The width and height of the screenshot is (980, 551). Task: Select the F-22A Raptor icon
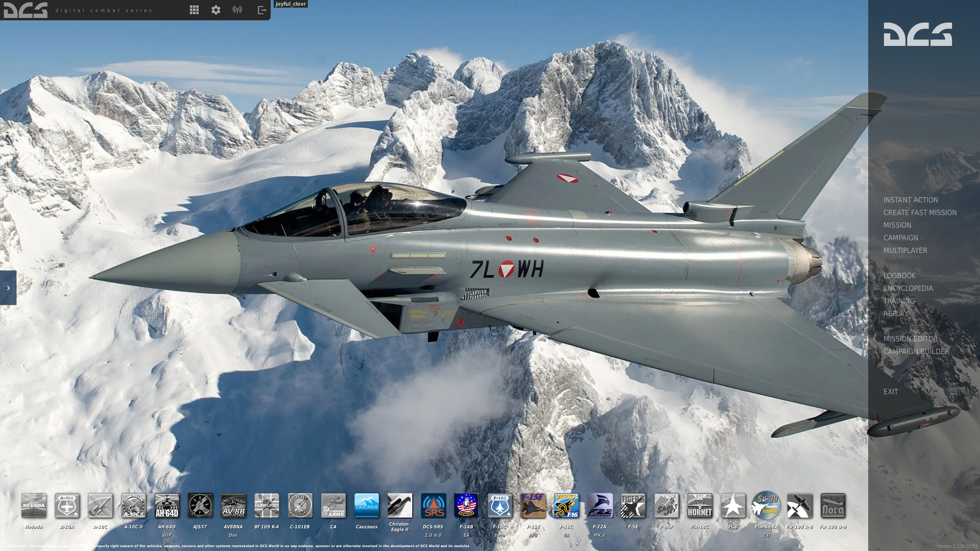[x=600, y=505]
